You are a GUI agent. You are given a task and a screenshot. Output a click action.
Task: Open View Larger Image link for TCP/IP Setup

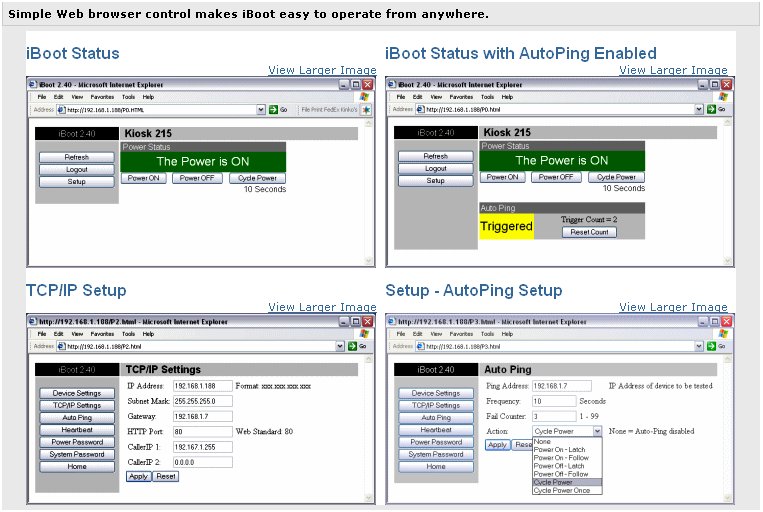(322, 307)
